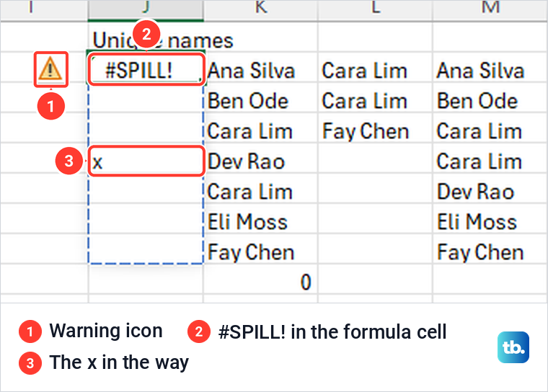548x392 pixels.
Task: Select column L header
Action: pos(376,9)
